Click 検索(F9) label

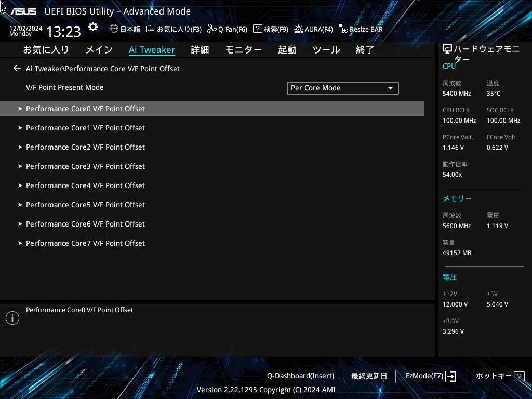tap(276, 29)
